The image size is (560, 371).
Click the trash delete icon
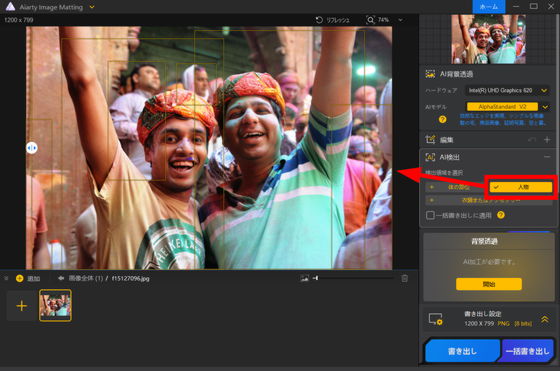coord(404,278)
